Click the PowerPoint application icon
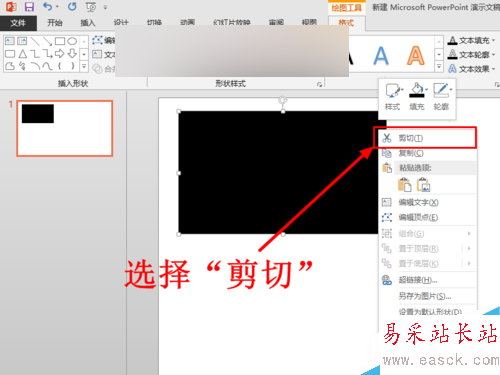500x375 pixels. 11,7
